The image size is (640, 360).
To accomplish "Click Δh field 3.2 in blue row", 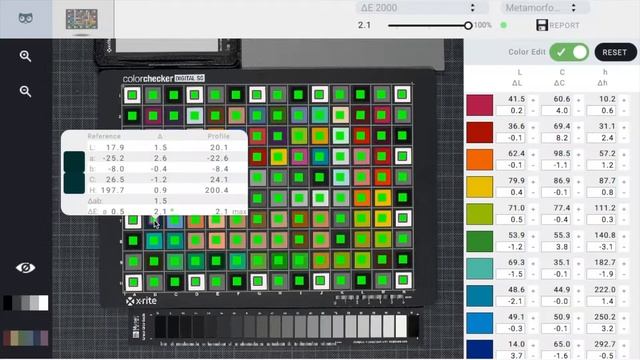I will (x=602, y=329).
